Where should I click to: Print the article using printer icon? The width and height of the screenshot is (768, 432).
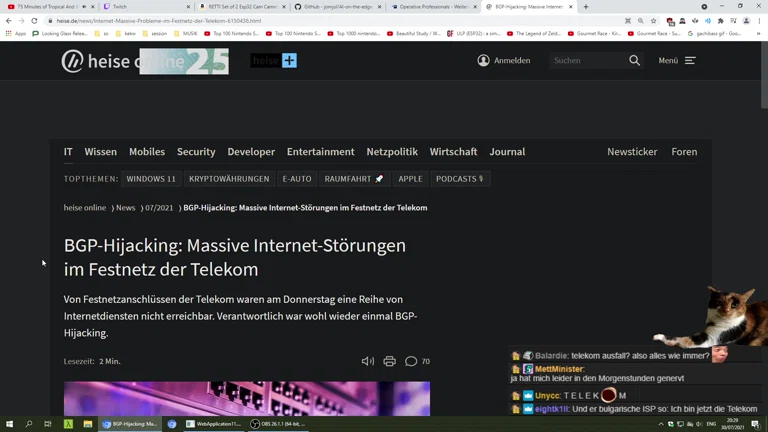(389, 361)
